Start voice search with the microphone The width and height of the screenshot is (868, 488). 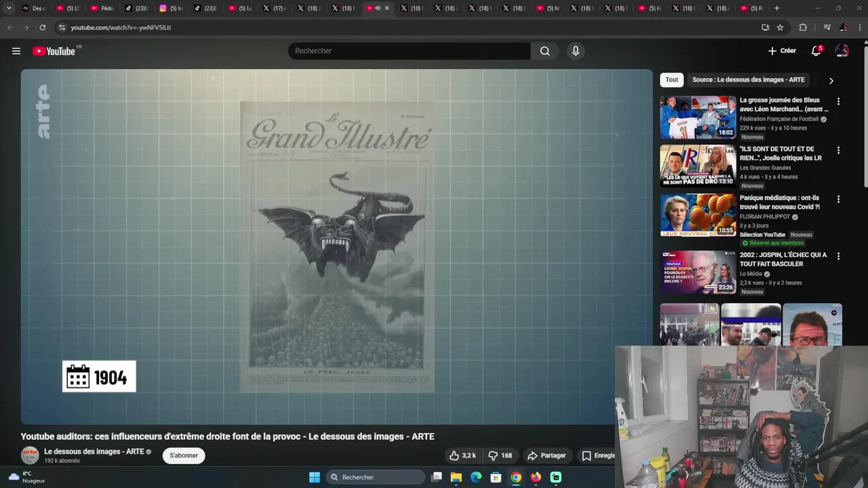[x=575, y=51]
